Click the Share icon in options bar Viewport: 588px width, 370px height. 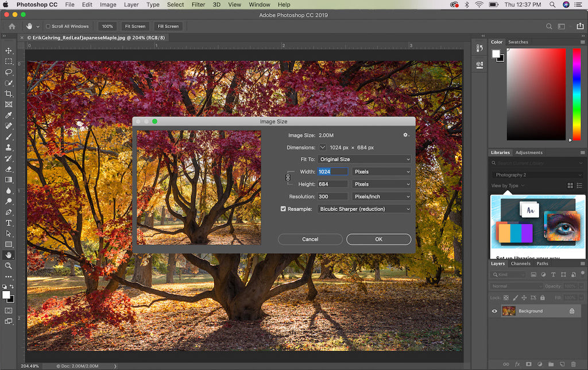click(x=580, y=26)
